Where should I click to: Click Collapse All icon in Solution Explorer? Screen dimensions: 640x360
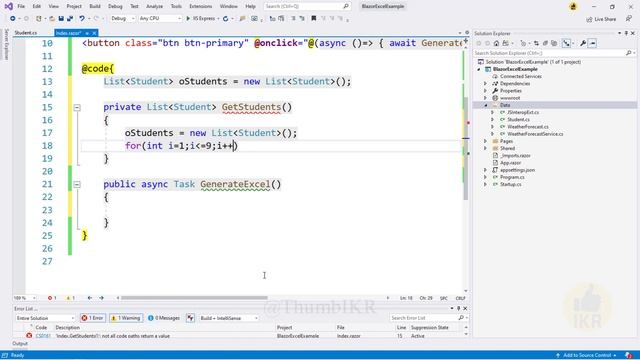(x=545, y=43)
